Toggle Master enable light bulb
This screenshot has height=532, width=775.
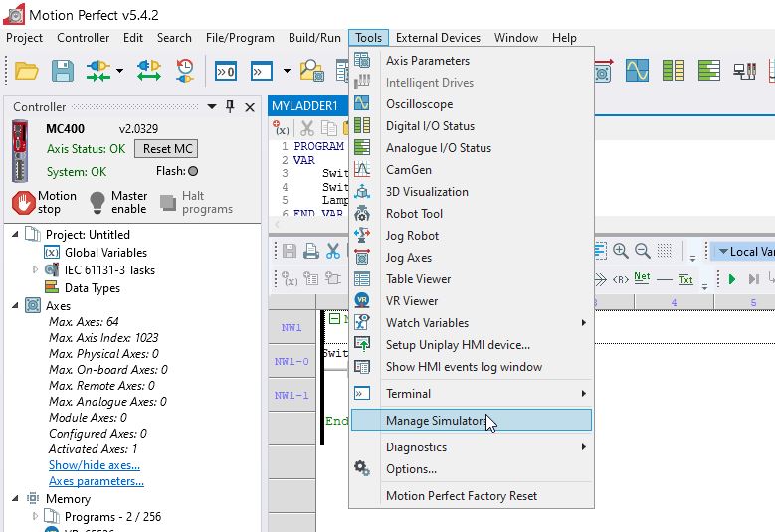pyautogui.click(x=97, y=203)
